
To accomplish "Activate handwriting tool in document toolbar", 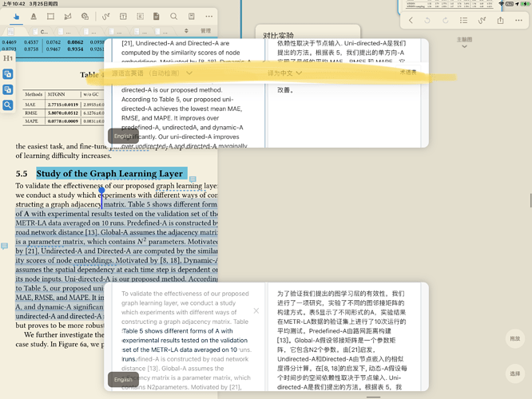I will pyautogui.click(x=106, y=17).
